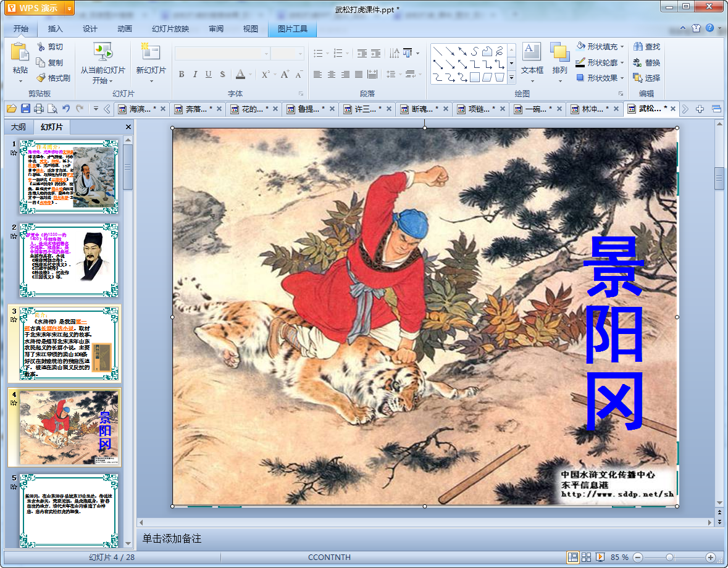728x568 pixels.
Task: Expand the Select (选择) dropdown
Action: (x=646, y=78)
